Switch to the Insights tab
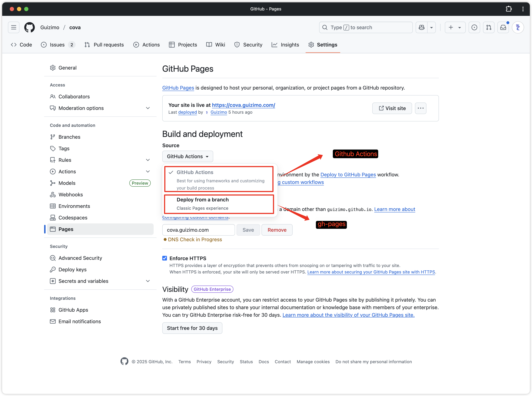The image size is (532, 396). (285, 45)
